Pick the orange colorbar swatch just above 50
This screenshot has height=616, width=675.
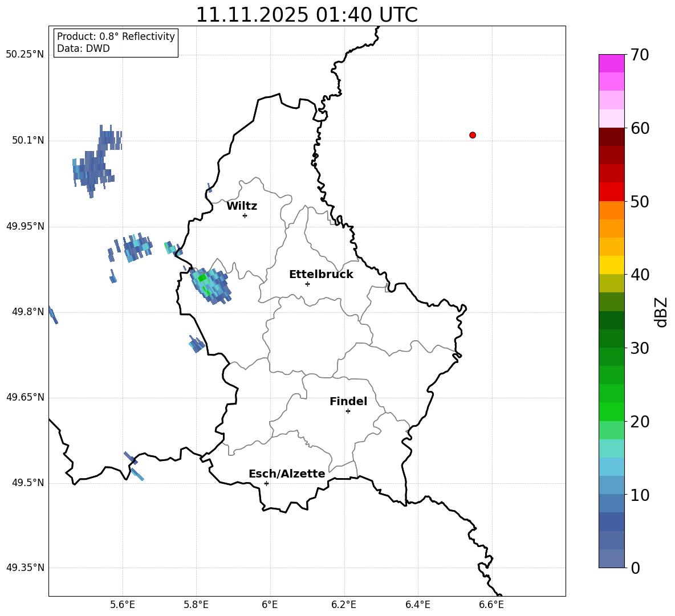[611, 210]
